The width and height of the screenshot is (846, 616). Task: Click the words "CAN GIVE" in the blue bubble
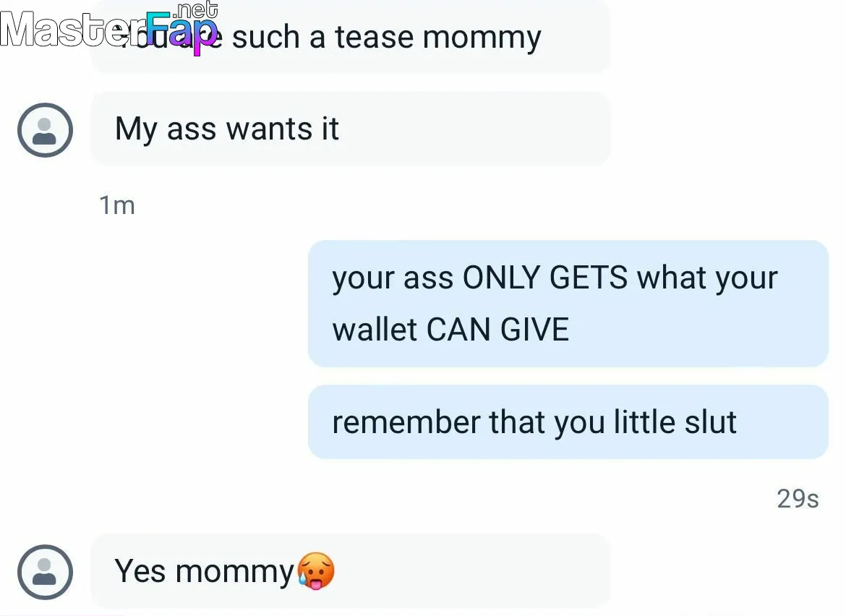pos(497,330)
